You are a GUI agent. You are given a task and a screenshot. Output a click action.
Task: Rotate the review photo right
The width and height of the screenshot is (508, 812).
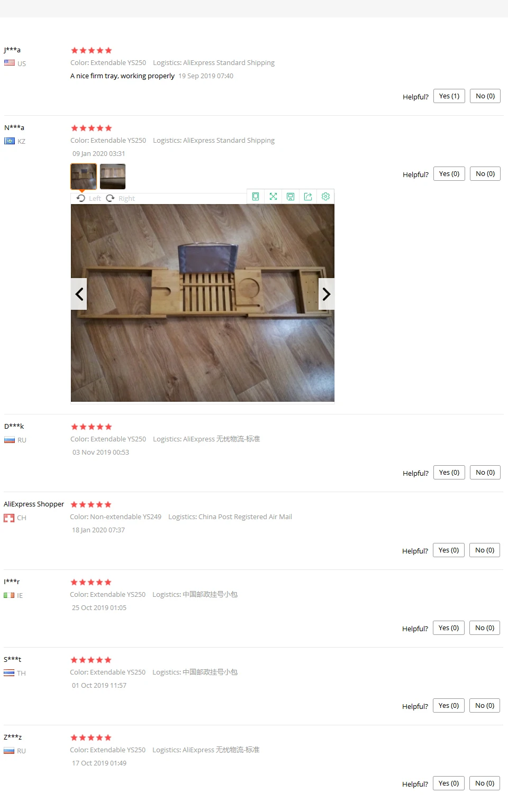[121, 198]
